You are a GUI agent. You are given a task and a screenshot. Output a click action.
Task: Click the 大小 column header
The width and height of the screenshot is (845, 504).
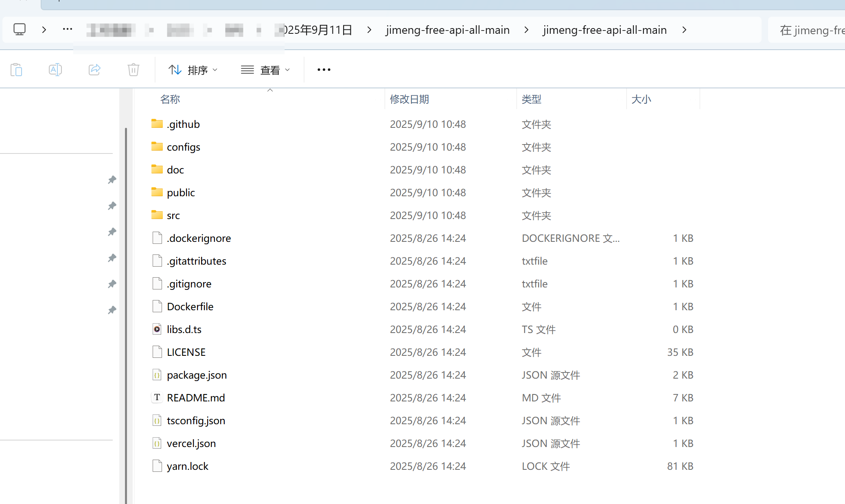(x=641, y=99)
